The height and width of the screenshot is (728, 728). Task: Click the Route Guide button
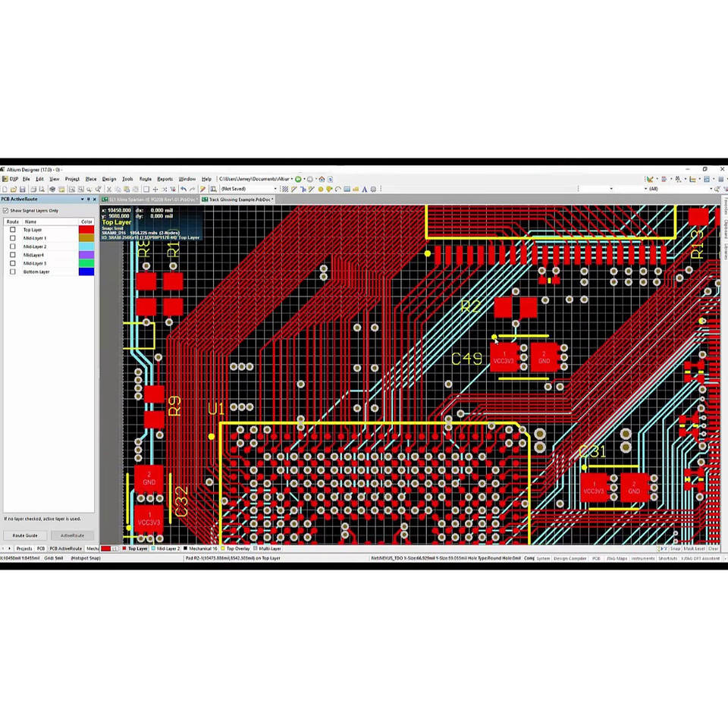[x=25, y=535]
